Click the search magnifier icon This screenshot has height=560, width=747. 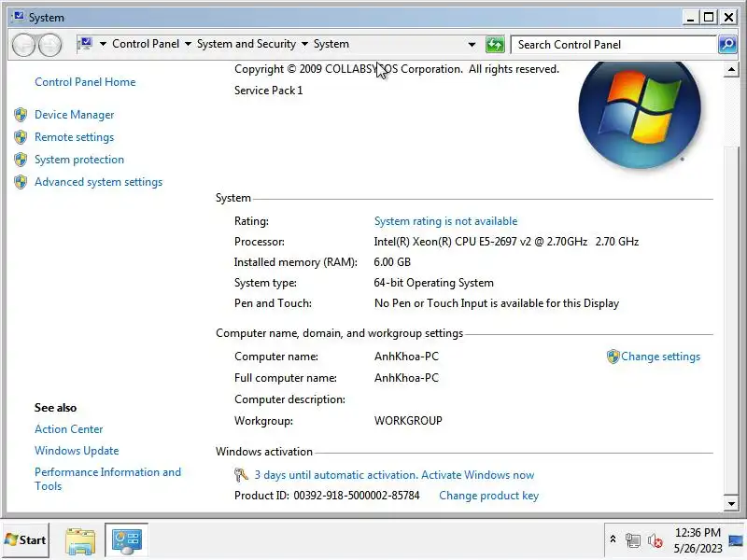click(x=727, y=45)
